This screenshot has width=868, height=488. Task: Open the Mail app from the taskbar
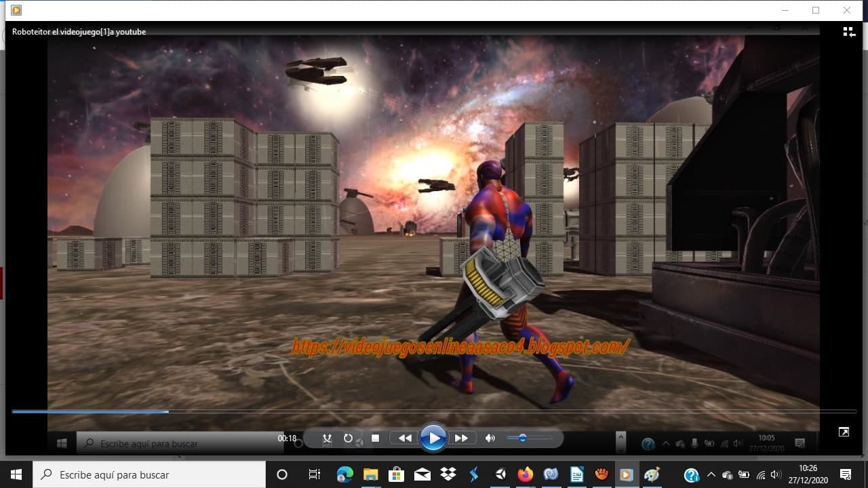(422, 474)
